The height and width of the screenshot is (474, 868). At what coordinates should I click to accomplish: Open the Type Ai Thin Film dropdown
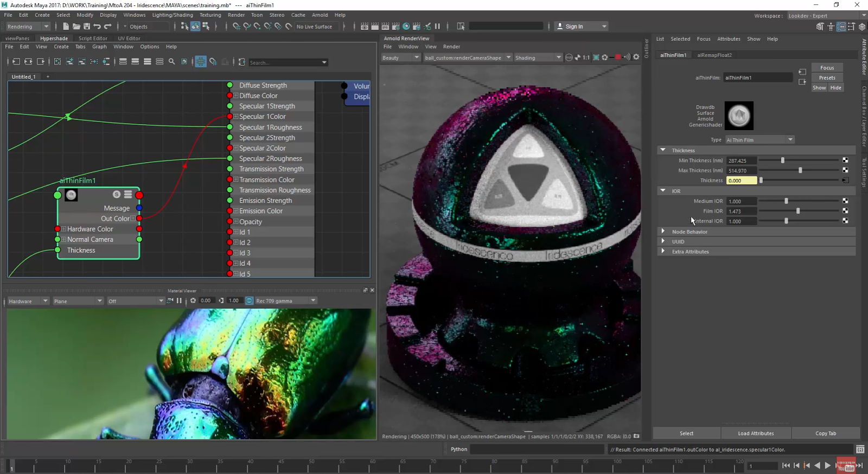tap(759, 140)
